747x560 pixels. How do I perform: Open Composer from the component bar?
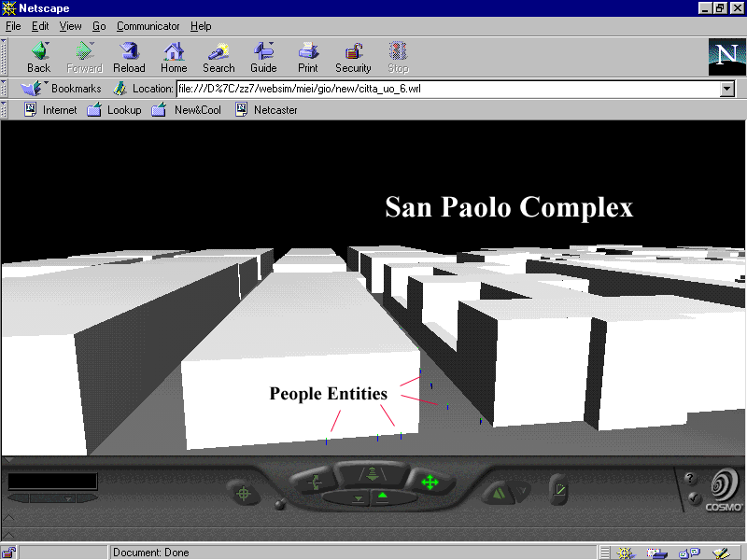[x=721, y=553]
